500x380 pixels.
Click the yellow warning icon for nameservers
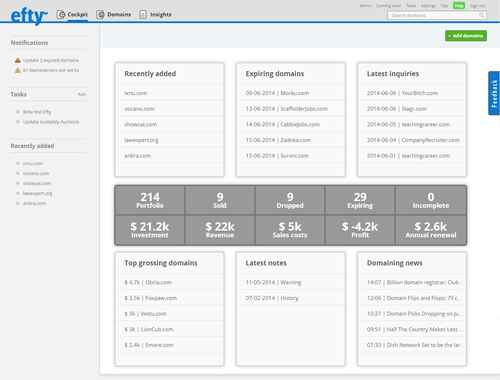click(18, 70)
